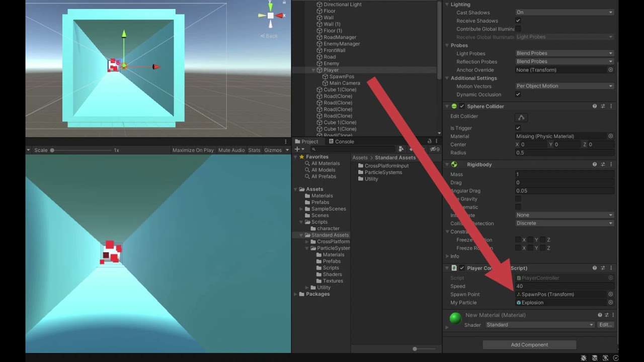Toggle Is Trigger checkbox

518,128
